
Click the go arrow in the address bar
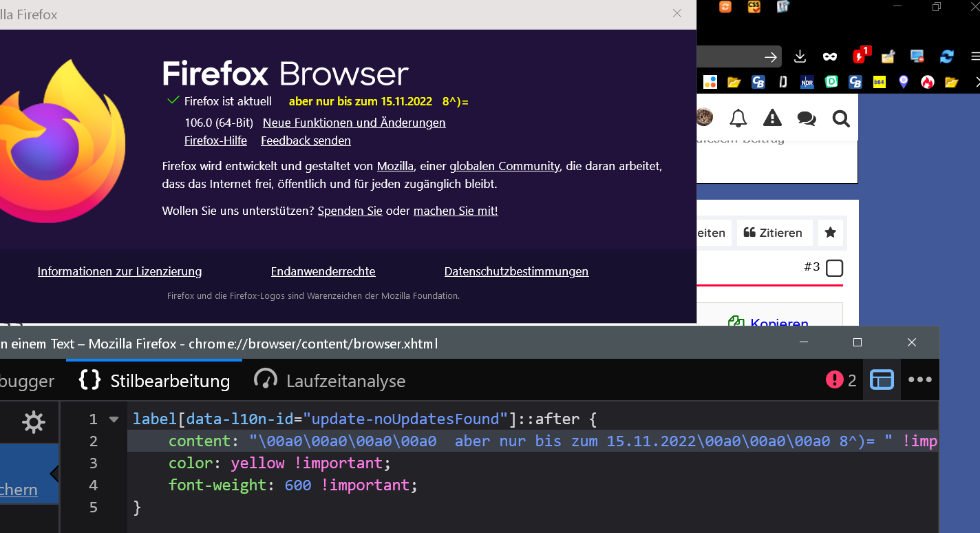771,57
